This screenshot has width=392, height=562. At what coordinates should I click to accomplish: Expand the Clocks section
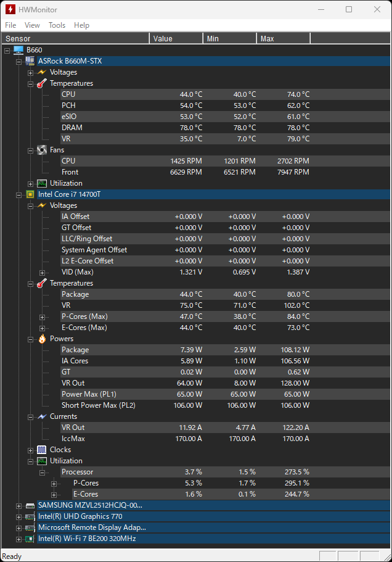coord(30,450)
